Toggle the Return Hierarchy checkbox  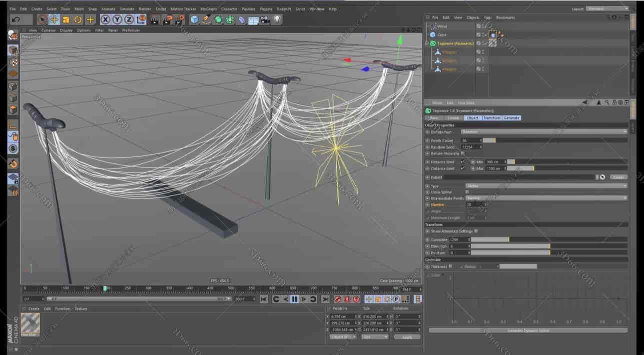pos(462,153)
